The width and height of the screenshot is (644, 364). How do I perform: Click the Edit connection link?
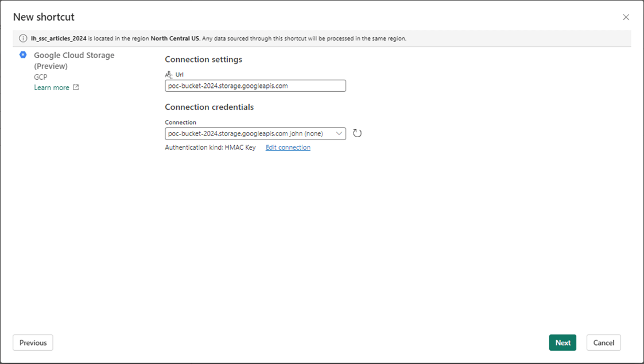288,148
